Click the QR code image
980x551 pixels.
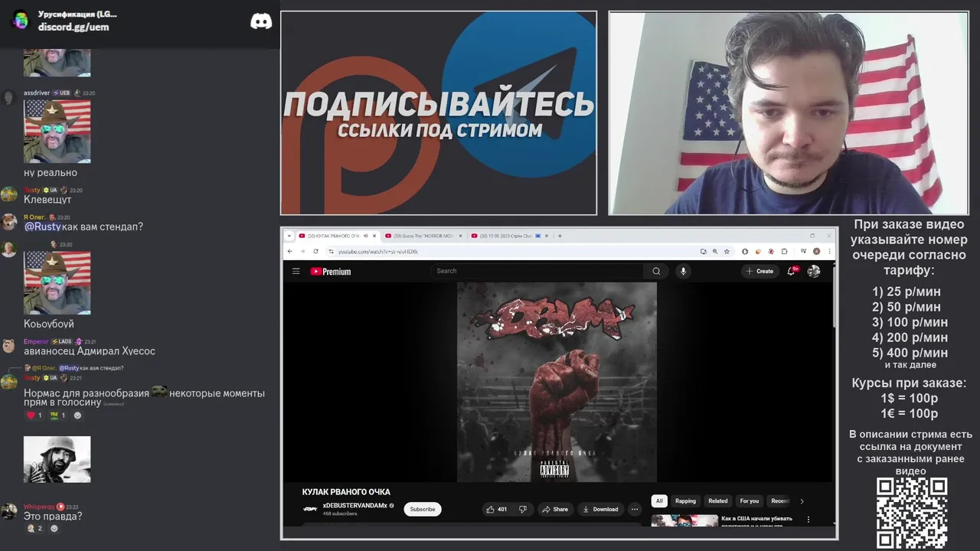tap(912, 513)
